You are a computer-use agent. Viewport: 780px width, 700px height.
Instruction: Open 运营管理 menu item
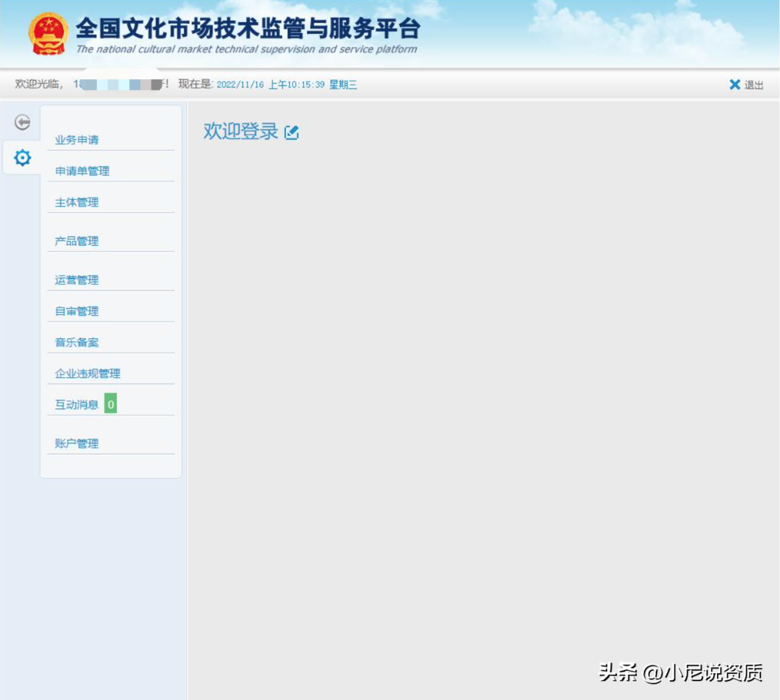(x=77, y=280)
